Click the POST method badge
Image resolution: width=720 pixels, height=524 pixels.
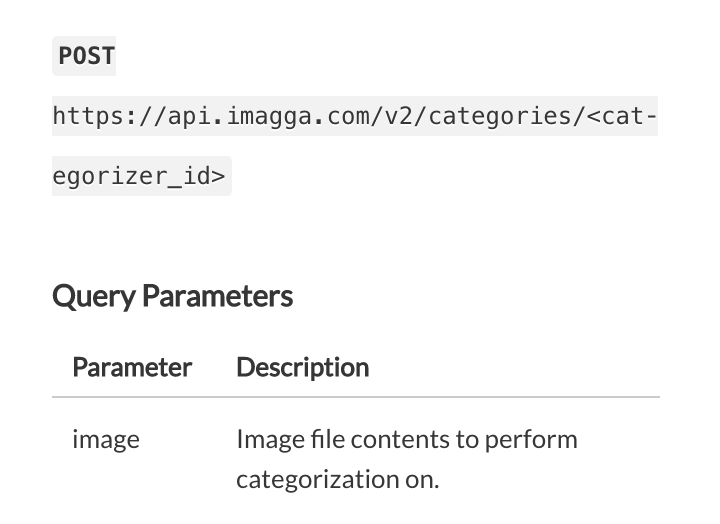click(86, 56)
